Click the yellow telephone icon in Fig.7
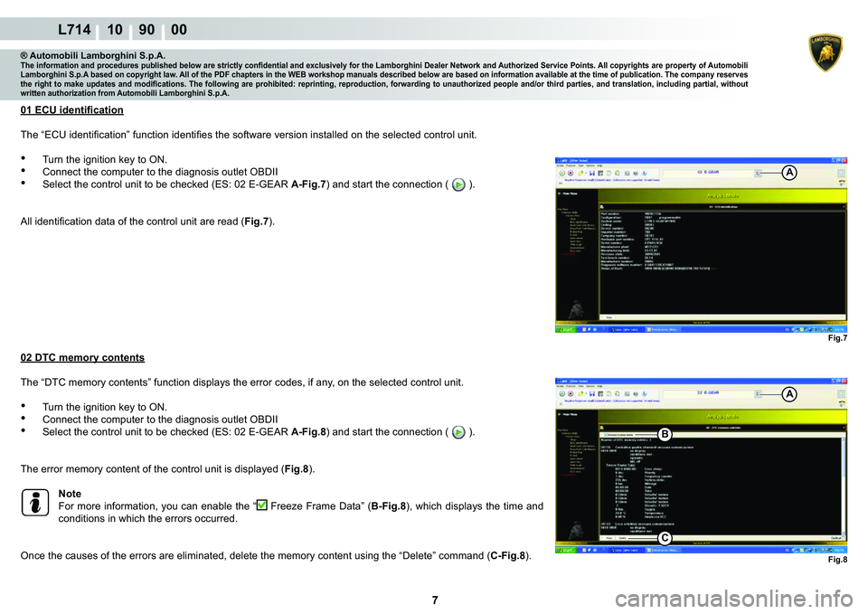868x614 pixels. [x=842, y=182]
